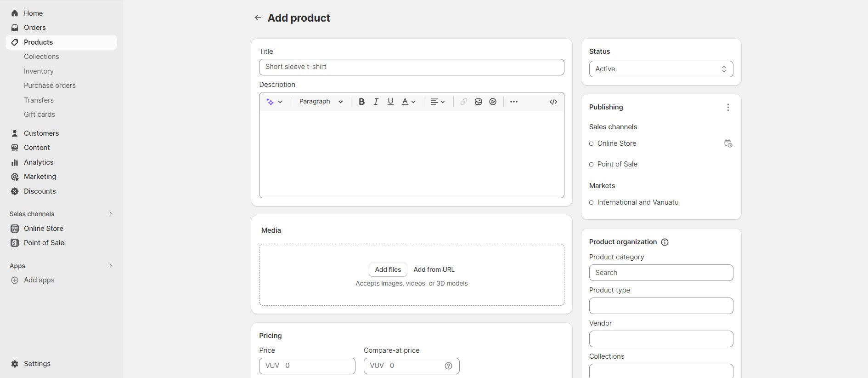Open Inventory under Products
868x378 pixels.
[39, 71]
